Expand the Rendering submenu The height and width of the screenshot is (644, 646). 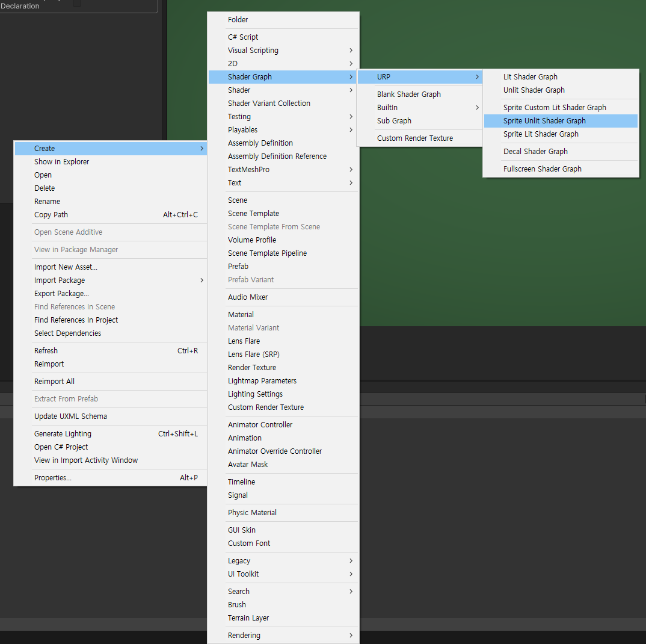click(283, 636)
